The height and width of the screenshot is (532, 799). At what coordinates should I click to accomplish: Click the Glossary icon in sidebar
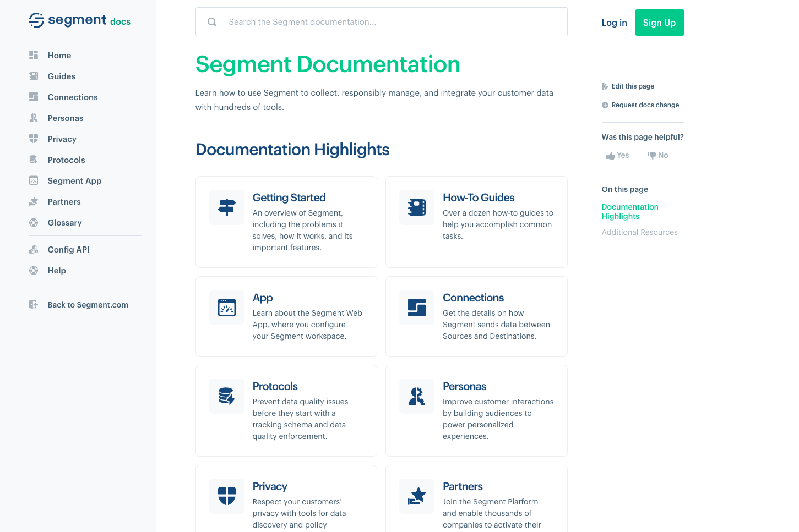(34, 222)
